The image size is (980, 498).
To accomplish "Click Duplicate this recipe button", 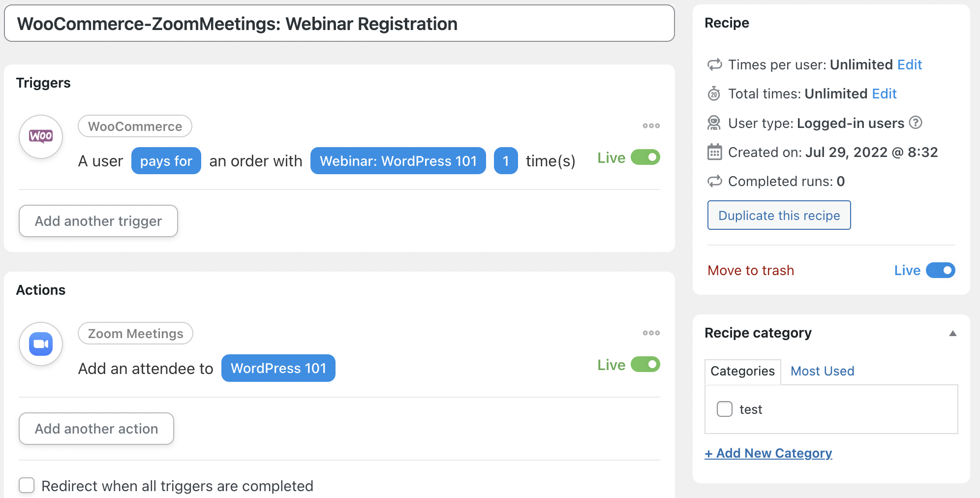I will [779, 215].
